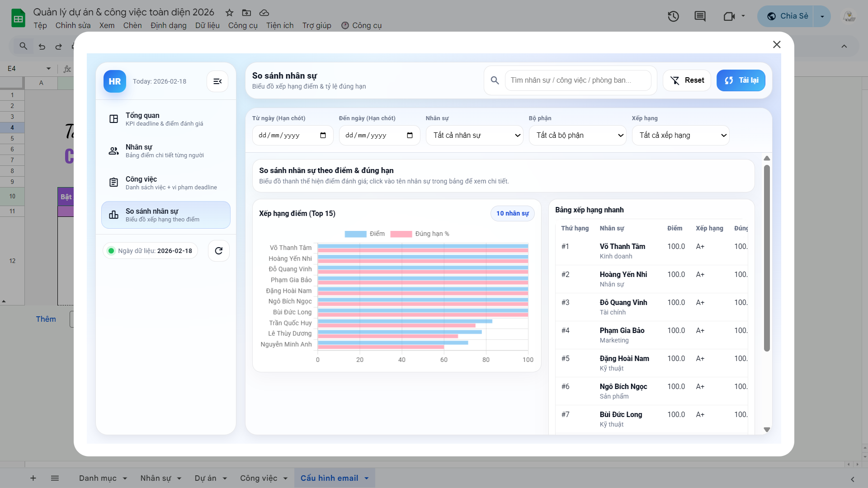Expand the Tất cả xếp hạng dropdown
This screenshot has width=868, height=488.
coord(680,136)
